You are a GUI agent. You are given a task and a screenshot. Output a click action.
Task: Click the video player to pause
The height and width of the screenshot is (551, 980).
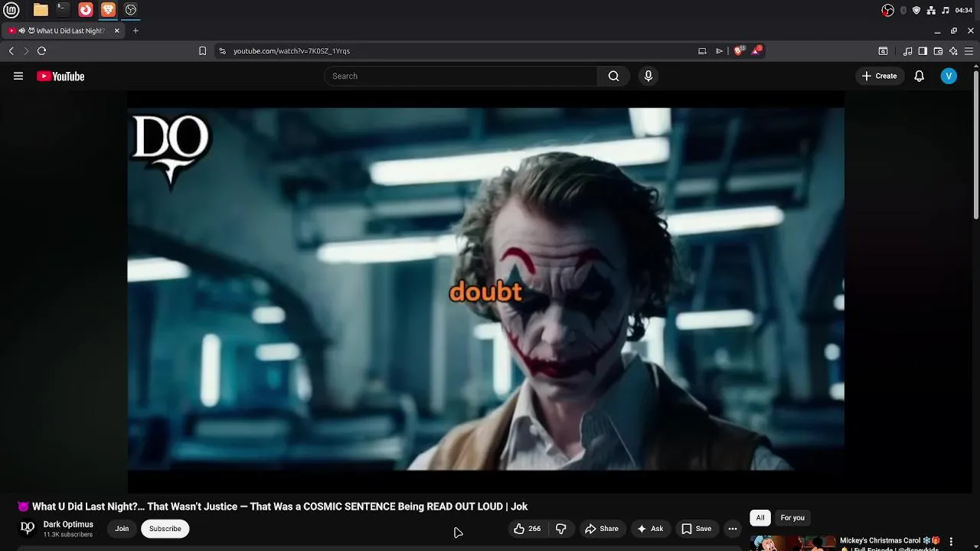click(485, 291)
